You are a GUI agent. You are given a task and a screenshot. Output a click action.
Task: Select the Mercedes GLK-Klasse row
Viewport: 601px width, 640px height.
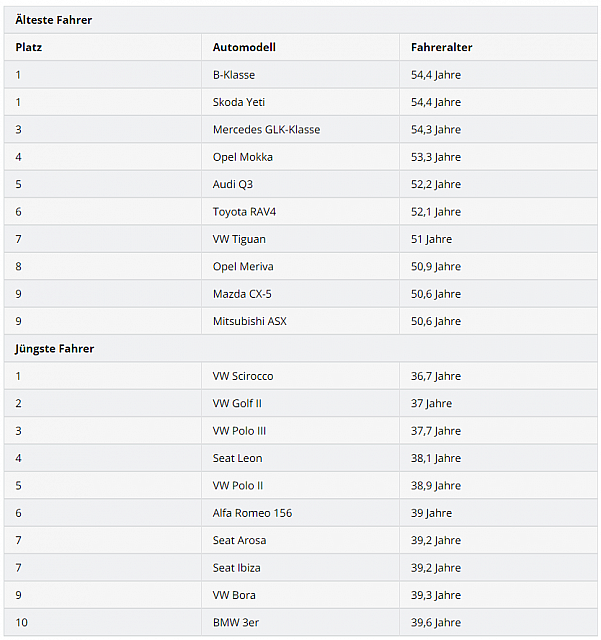point(266,130)
